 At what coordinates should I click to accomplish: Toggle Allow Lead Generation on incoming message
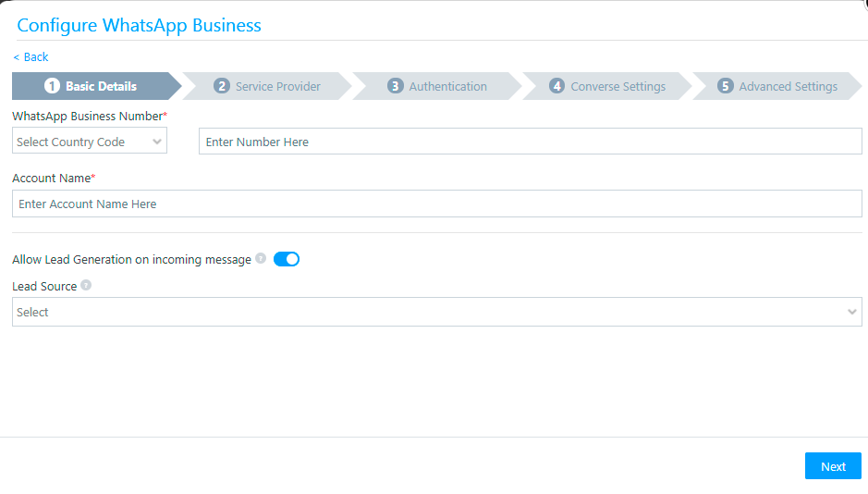pos(287,259)
